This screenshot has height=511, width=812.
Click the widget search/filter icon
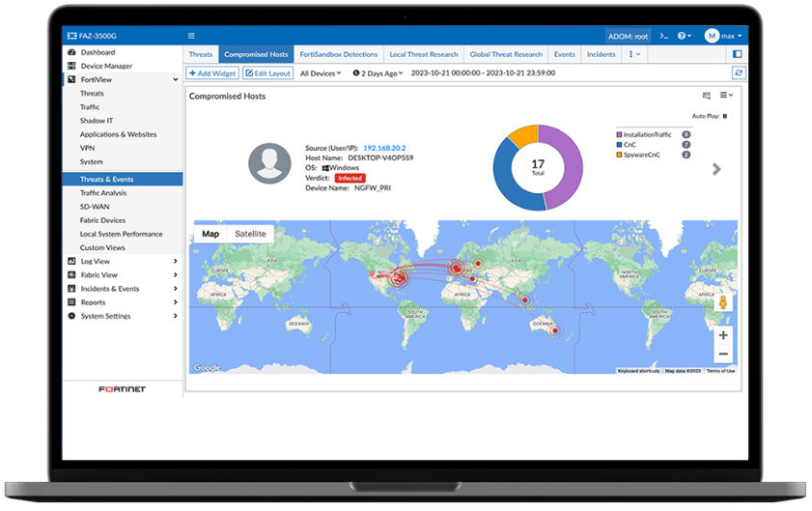click(x=707, y=96)
